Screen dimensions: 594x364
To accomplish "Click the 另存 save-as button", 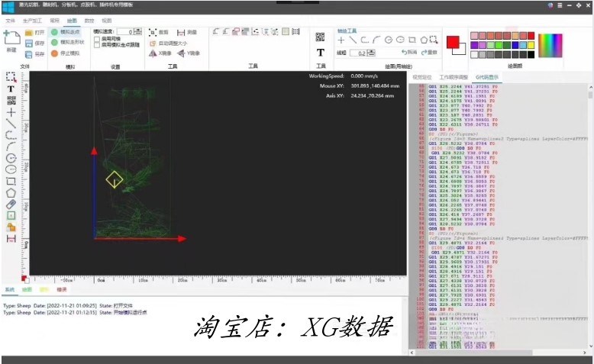I will click(34, 54).
